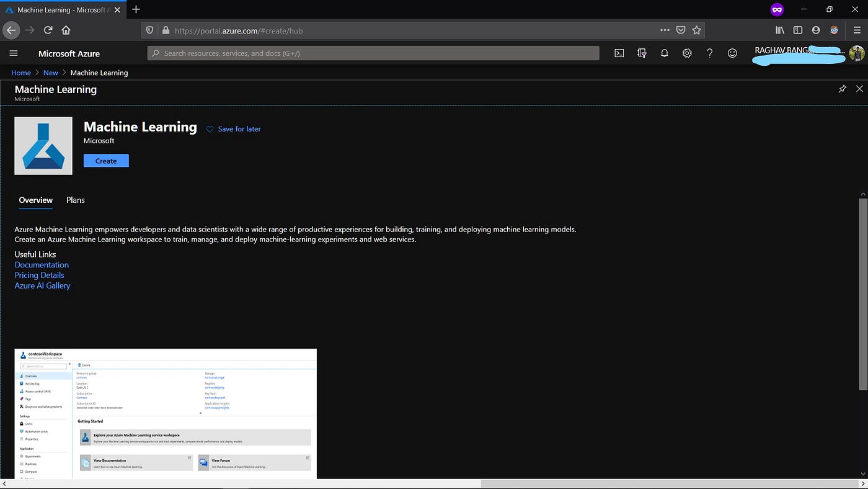
Task: Open the Feedback smiley icon
Action: [x=732, y=53]
